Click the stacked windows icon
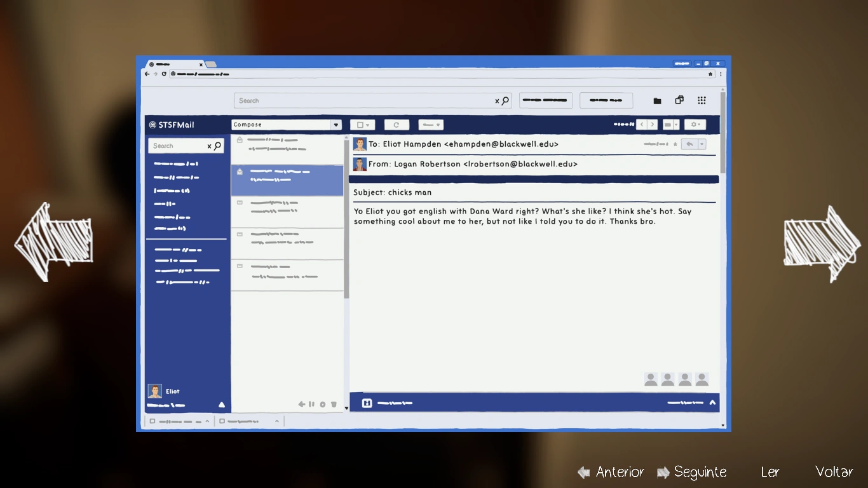 click(x=679, y=100)
